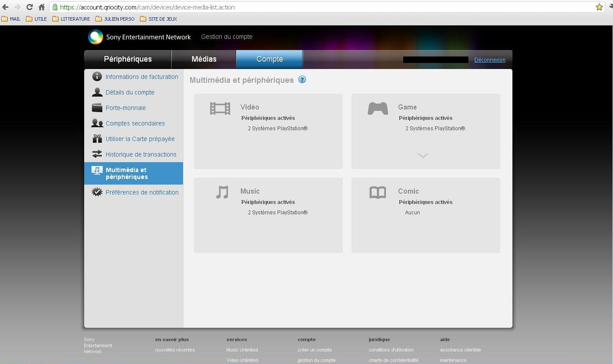
Task: Open the JULIEN PERSO bookmarks folder
Action: coord(115,19)
